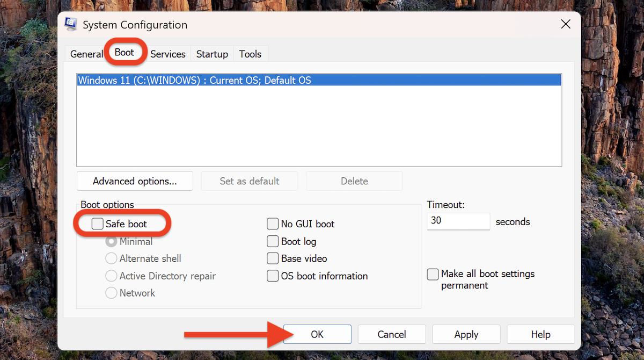Enable the Safe boot checkbox

(x=97, y=224)
